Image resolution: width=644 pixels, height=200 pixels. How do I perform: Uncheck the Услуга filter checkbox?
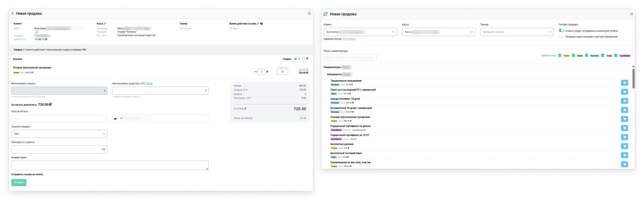pos(560,55)
